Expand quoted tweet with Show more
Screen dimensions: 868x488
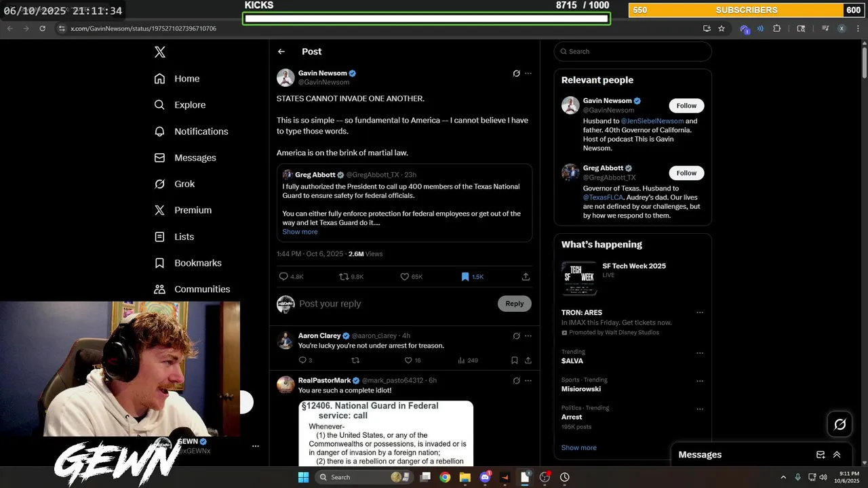[300, 232]
